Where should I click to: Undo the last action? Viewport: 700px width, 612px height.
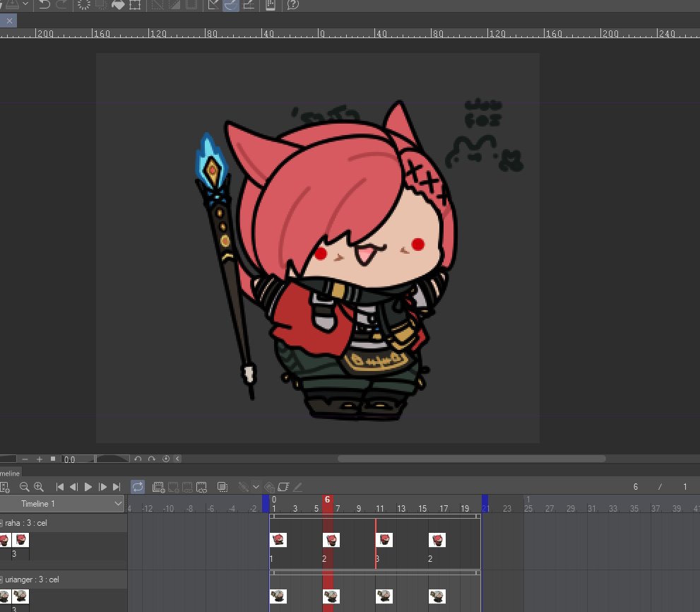click(45, 4)
